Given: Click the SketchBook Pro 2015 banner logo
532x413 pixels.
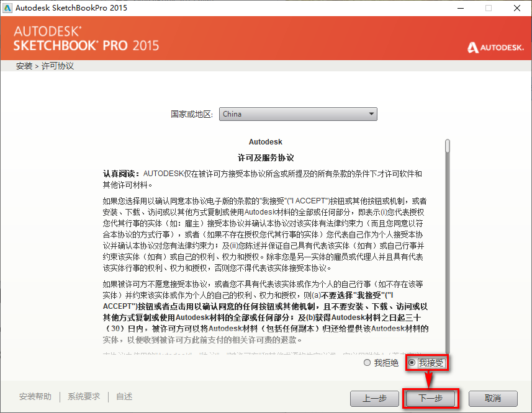Looking at the screenshot, I should pos(86,38).
